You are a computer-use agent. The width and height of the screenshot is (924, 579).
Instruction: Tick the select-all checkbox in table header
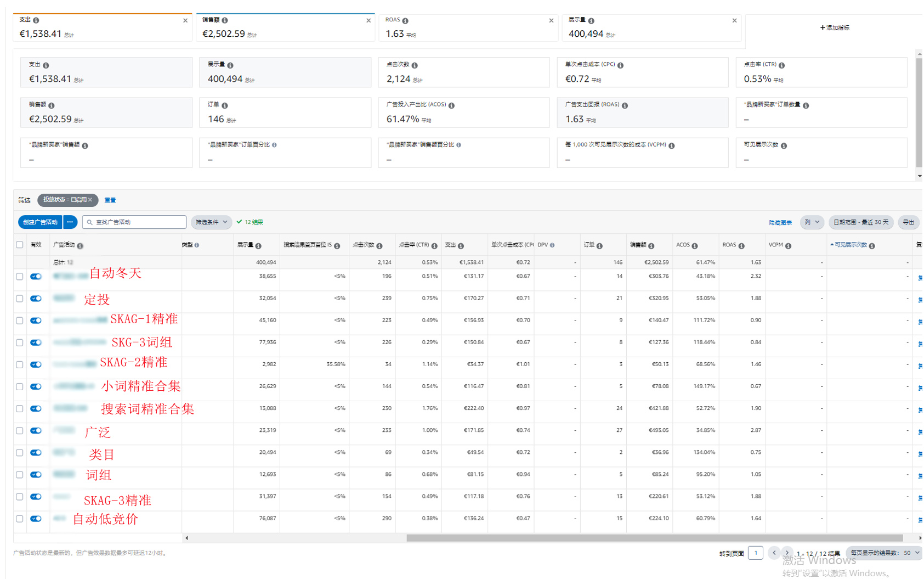[x=20, y=245]
